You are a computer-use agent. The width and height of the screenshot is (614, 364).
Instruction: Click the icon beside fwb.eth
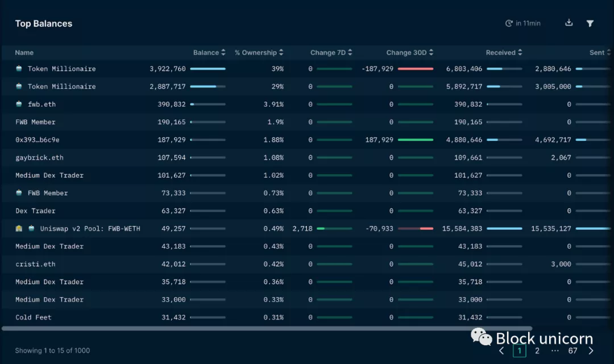tap(19, 104)
